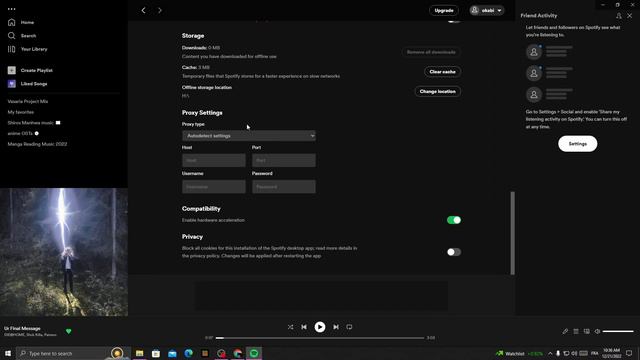Image resolution: width=640 pixels, height=360 pixels.
Task: Toggle shuffle playback
Action: (290, 327)
